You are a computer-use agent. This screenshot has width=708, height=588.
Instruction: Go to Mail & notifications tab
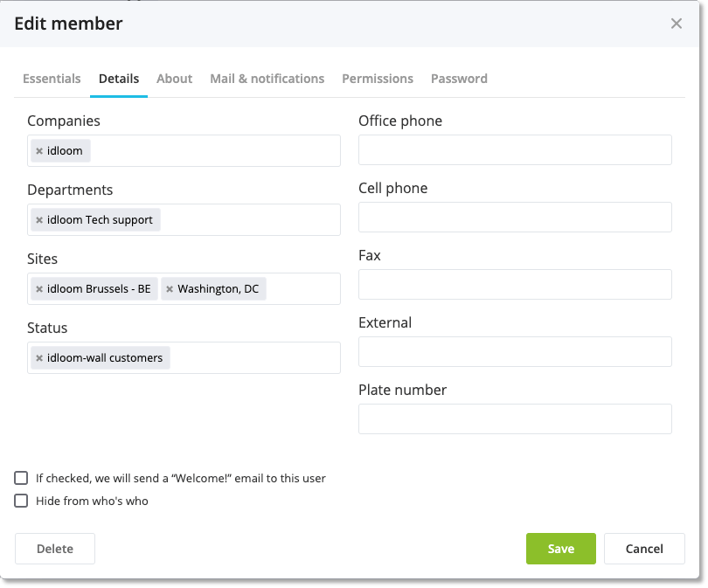pyautogui.click(x=267, y=79)
